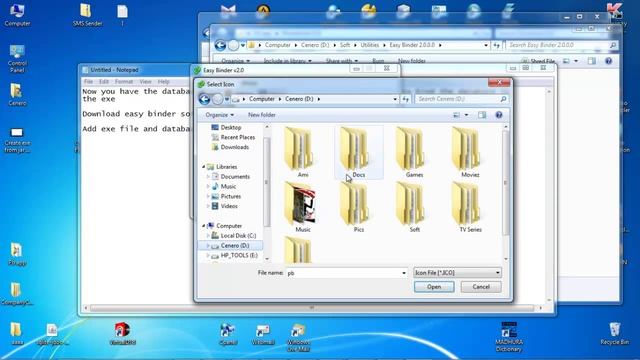
Task: Click New folder in Easy Binder explorer window
Action: (x=411, y=61)
